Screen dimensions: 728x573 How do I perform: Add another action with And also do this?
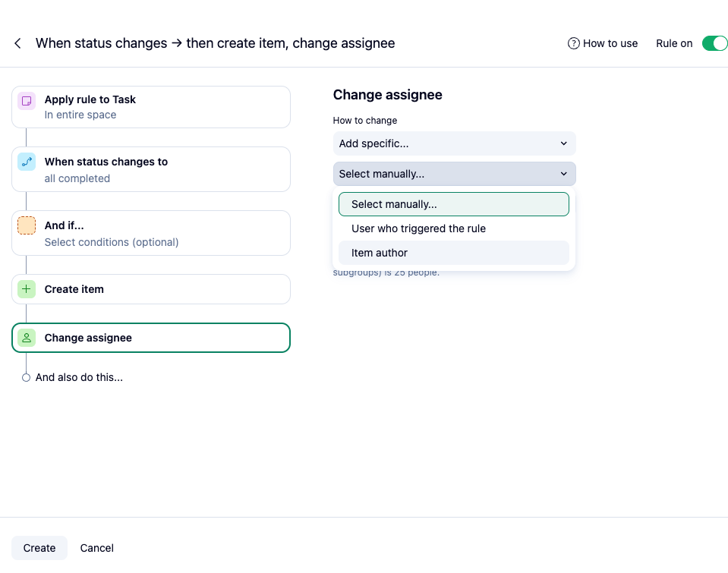point(79,377)
